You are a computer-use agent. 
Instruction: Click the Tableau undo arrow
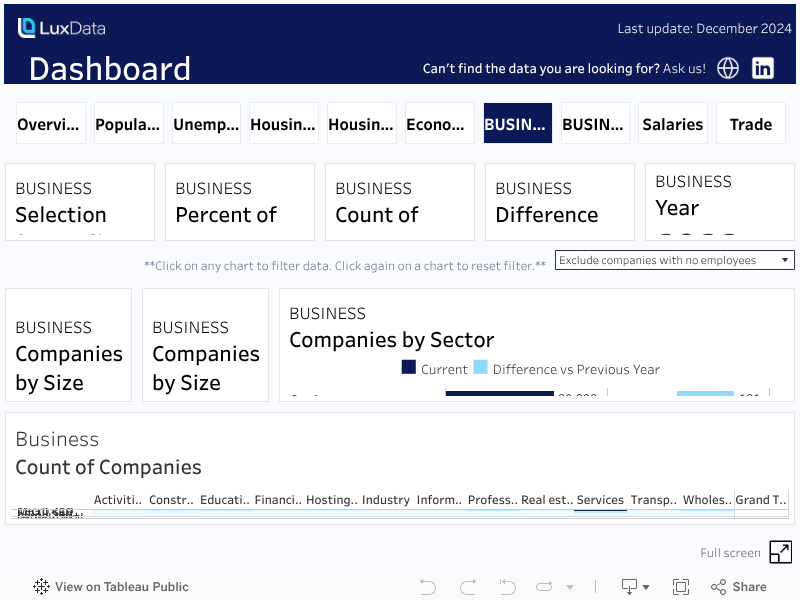(x=428, y=587)
